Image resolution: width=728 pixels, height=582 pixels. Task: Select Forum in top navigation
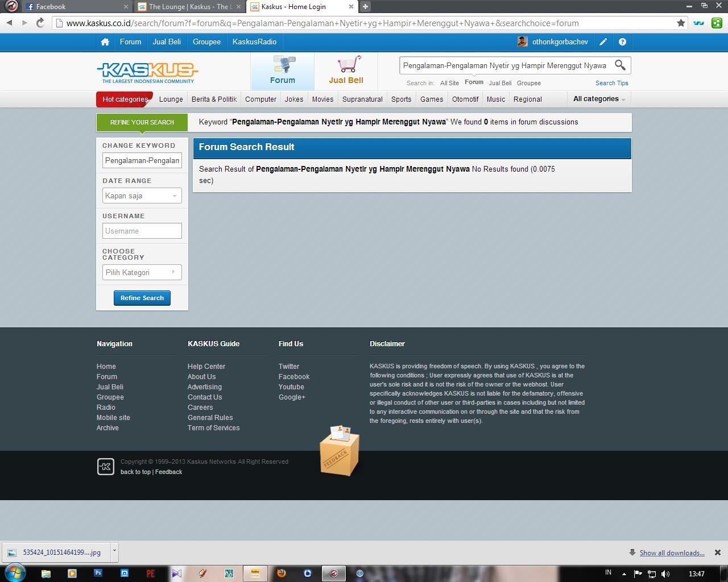[130, 42]
